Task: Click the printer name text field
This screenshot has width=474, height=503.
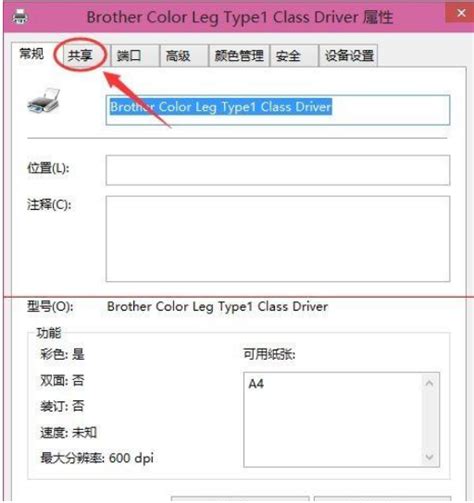Action: (x=278, y=110)
